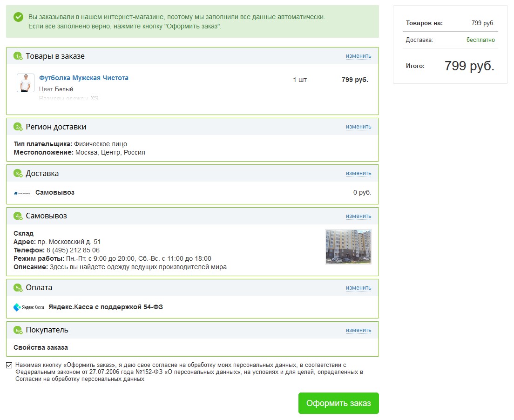Click изменить for Регион доставки section

click(358, 127)
